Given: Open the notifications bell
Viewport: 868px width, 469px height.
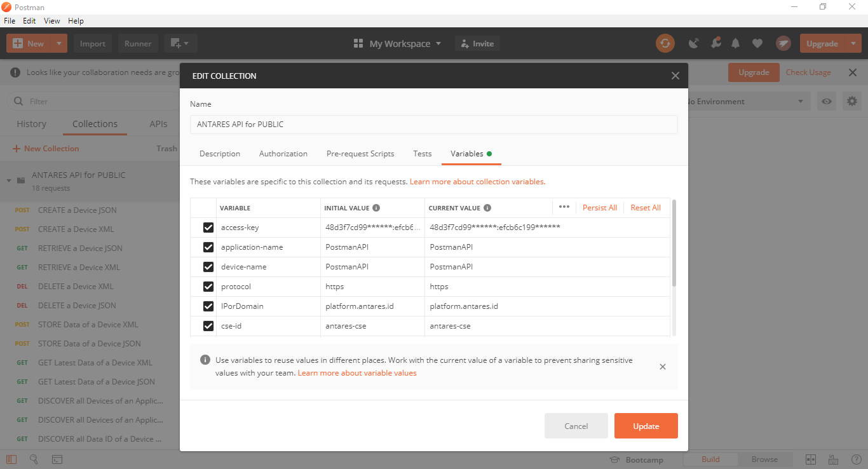Looking at the screenshot, I should 736,43.
